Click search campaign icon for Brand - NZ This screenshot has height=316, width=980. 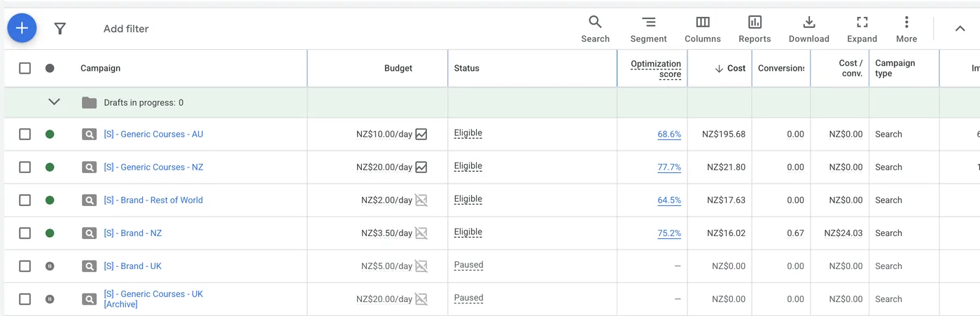(89, 233)
